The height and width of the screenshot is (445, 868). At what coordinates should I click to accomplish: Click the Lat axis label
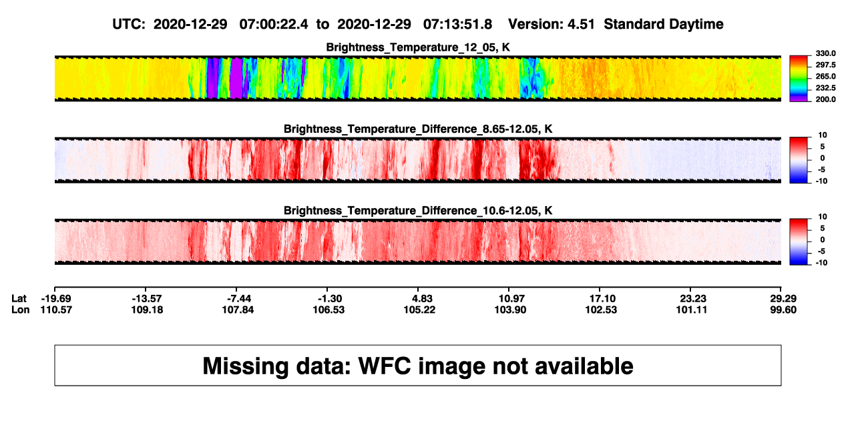19,298
